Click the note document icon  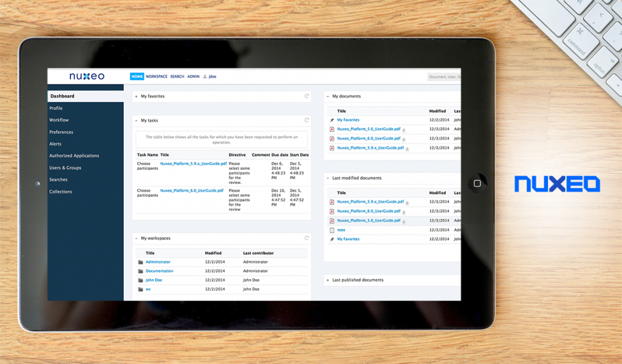tap(332, 230)
